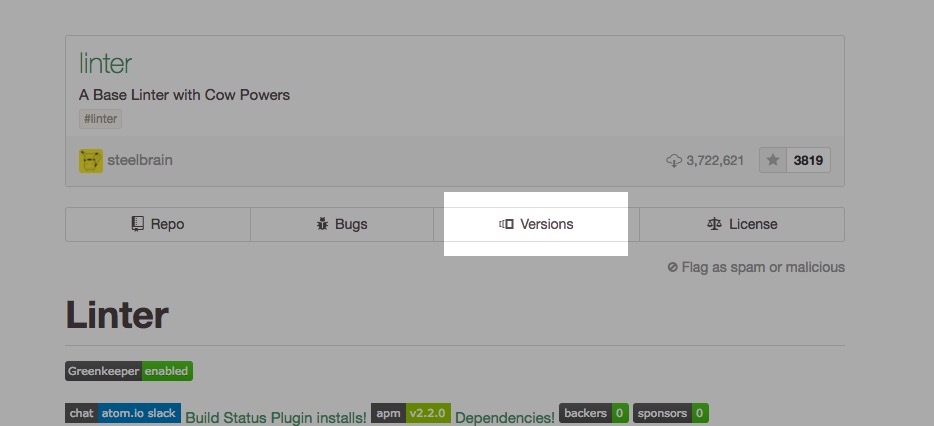This screenshot has width=934, height=426.
Task: Click the steelbrain avatar image
Action: [x=91, y=160]
